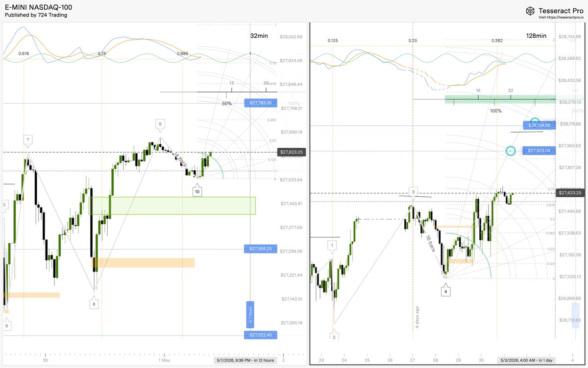Click the $28,104.66 price label

539,125
